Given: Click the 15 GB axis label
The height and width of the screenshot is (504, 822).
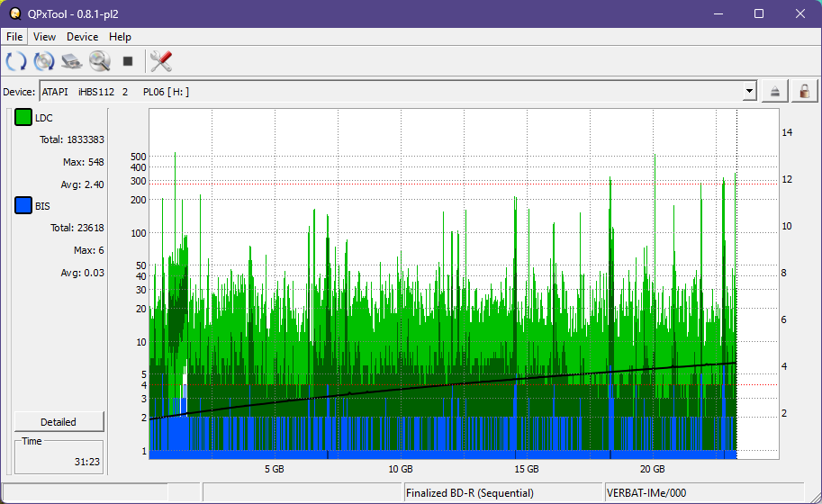Looking at the screenshot, I should coord(527,470).
